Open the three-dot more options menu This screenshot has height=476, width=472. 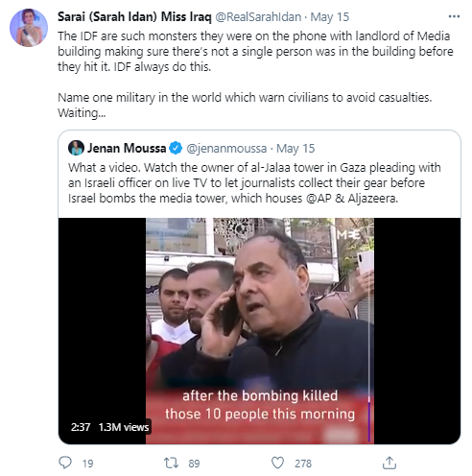454,16
